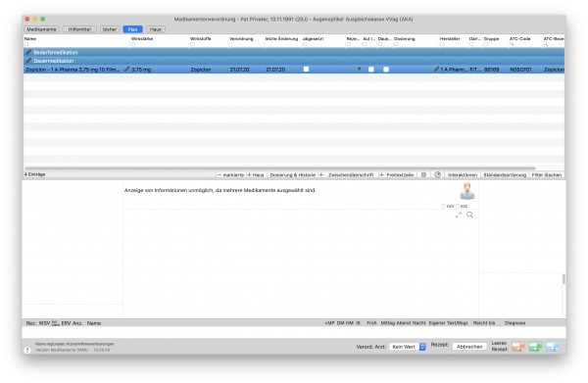Open the Verord. Arzt dropdown showing Kein Wert

coord(408,347)
